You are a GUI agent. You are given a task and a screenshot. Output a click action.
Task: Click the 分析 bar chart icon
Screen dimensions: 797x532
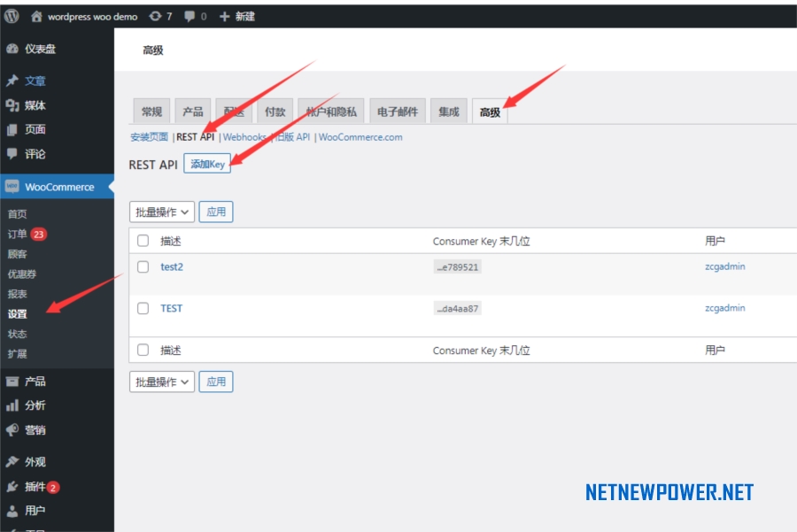12,405
